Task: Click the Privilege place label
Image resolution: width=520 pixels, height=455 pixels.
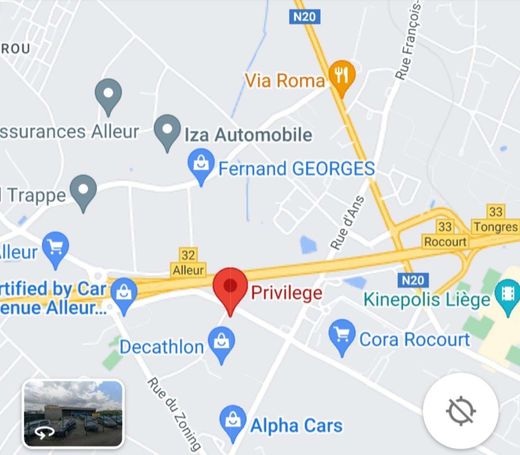Action: click(287, 293)
